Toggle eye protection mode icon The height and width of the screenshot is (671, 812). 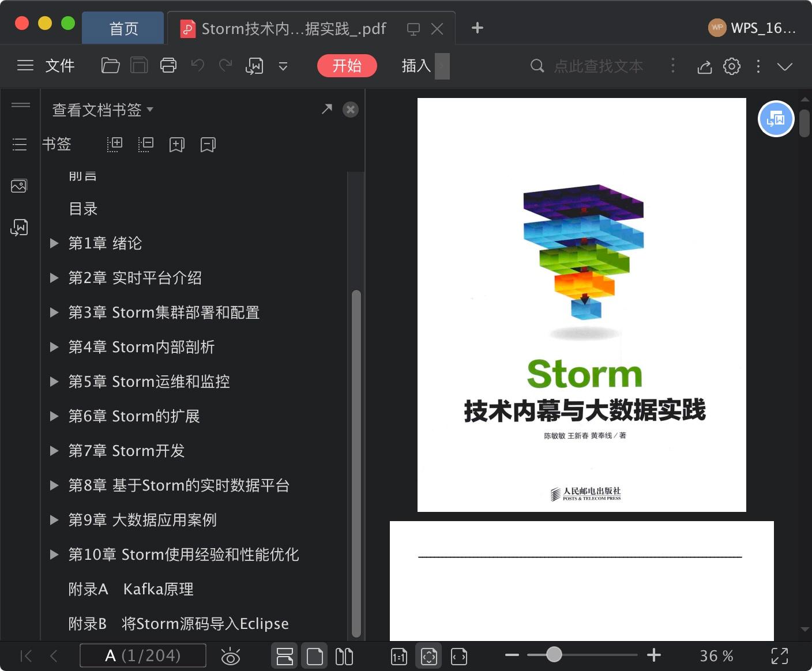pyautogui.click(x=230, y=656)
